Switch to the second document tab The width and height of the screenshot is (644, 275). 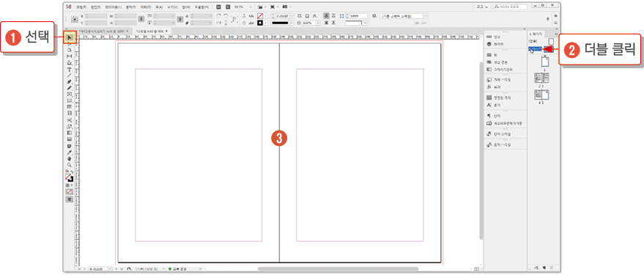[152, 31]
